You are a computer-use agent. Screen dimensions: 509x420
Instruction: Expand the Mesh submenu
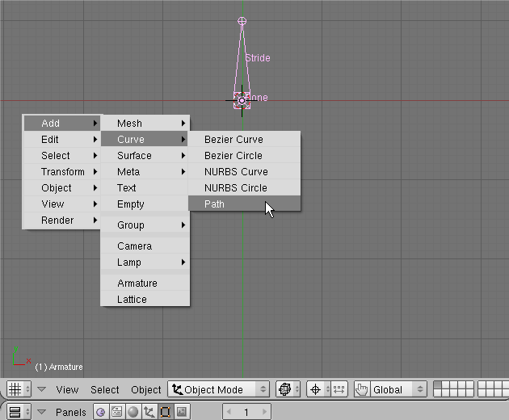tap(145, 124)
